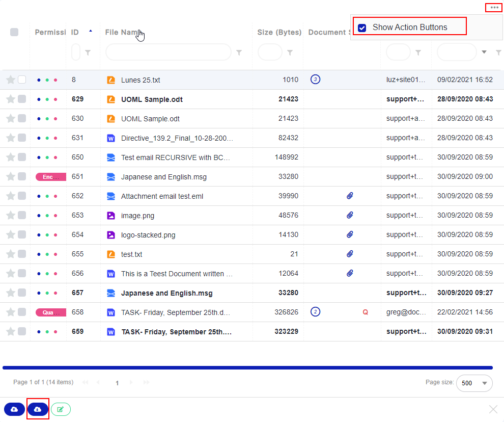Click the upload cloud button
The width and height of the screenshot is (504, 422).
[14, 409]
